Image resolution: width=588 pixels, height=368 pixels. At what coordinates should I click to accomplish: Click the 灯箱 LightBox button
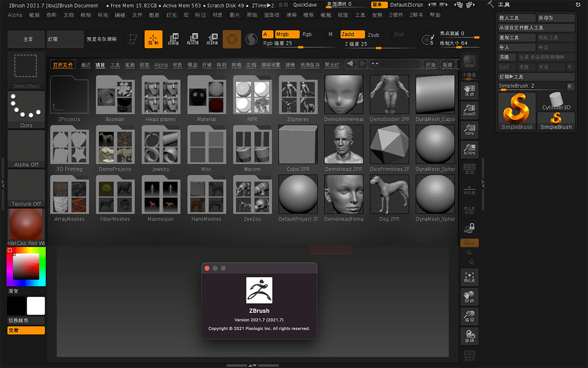[65, 39]
